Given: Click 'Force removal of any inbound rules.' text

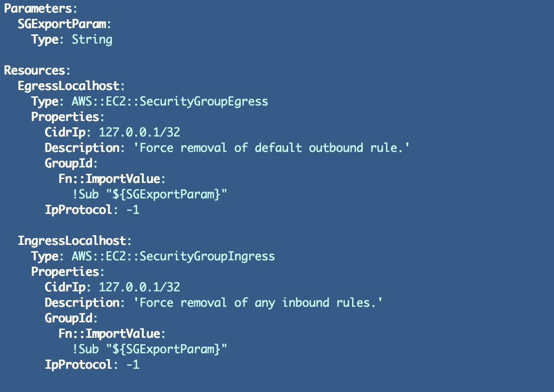Looking at the screenshot, I should 258,302.
